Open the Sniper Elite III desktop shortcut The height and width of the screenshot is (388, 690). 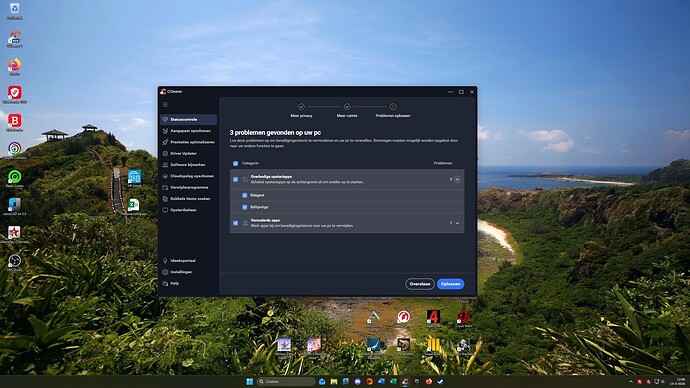(433, 347)
